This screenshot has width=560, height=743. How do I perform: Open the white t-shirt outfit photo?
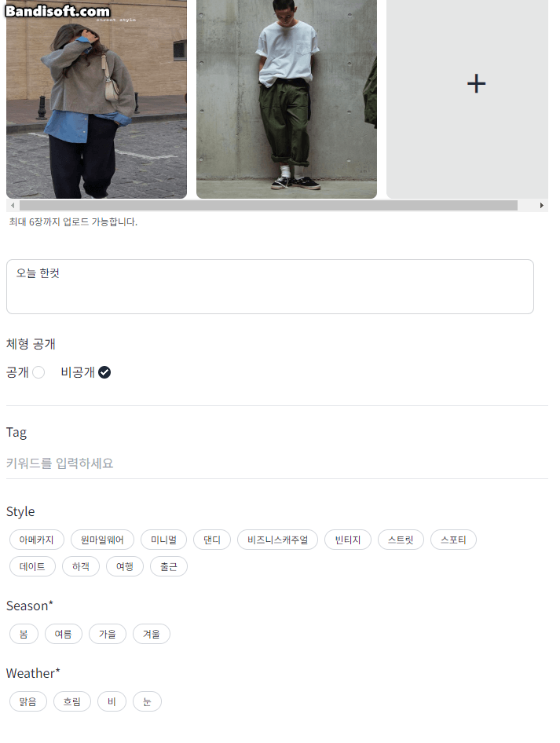coord(287,99)
